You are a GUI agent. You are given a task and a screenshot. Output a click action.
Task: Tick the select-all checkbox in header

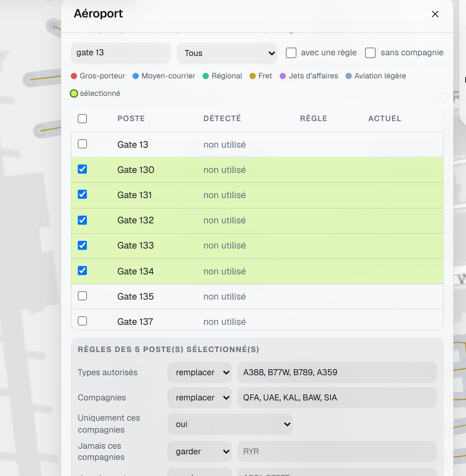click(x=82, y=119)
